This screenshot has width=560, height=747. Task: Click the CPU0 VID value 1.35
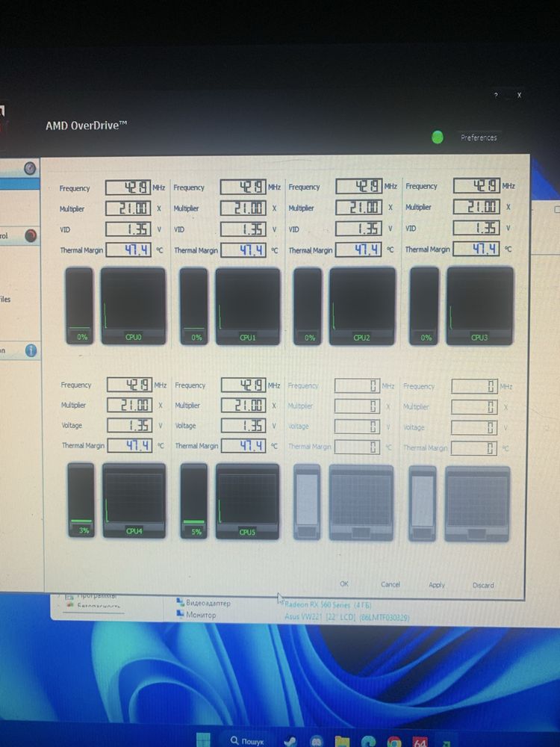pos(128,229)
